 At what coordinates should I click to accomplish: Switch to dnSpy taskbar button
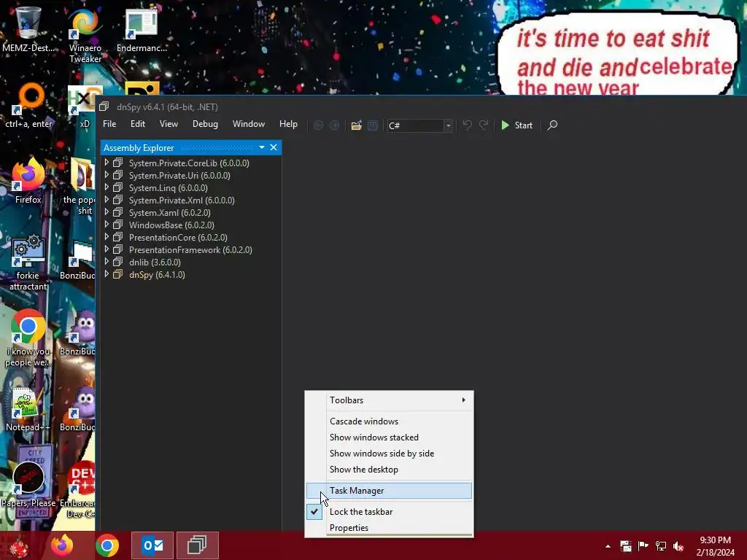point(197,545)
